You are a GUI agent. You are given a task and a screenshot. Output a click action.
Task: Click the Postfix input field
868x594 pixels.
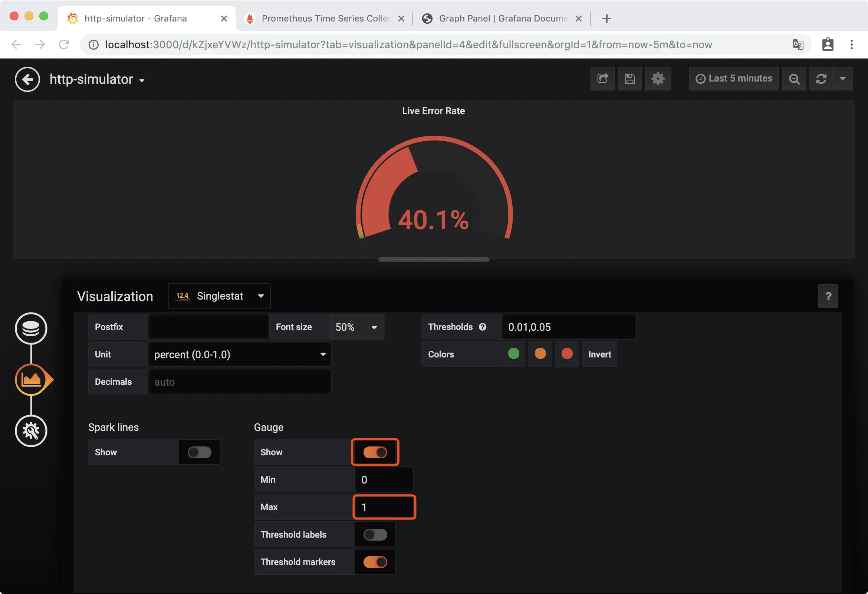(208, 327)
